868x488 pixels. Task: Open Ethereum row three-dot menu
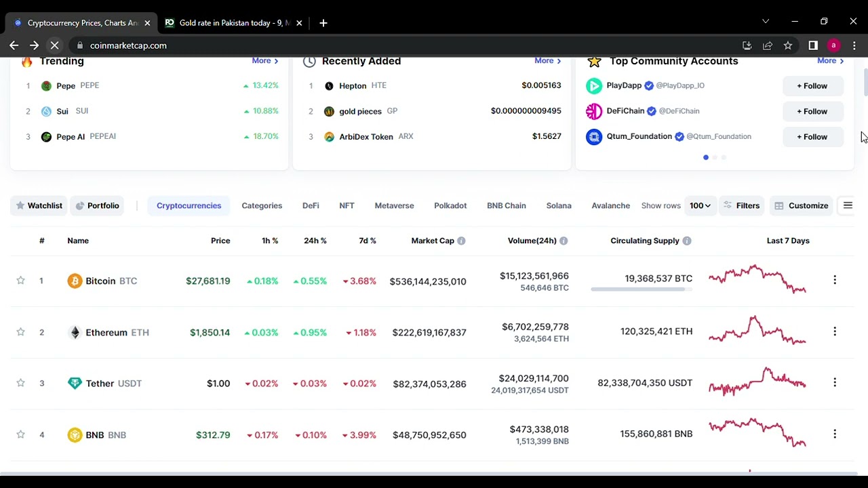[x=835, y=331]
